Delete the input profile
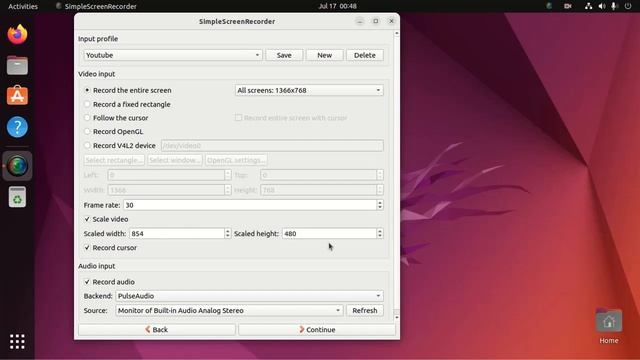This screenshot has height=360, width=640. (x=365, y=55)
